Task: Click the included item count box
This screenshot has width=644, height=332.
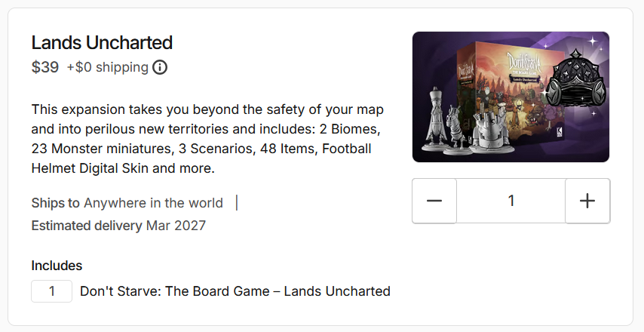Action: pyautogui.click(x=51, y=291)
